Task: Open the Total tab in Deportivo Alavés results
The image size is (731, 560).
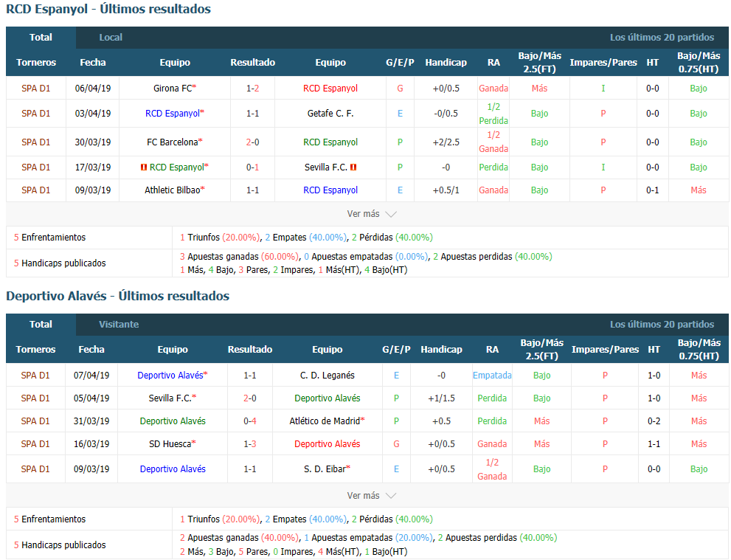Action: click(x=41, y=325)
